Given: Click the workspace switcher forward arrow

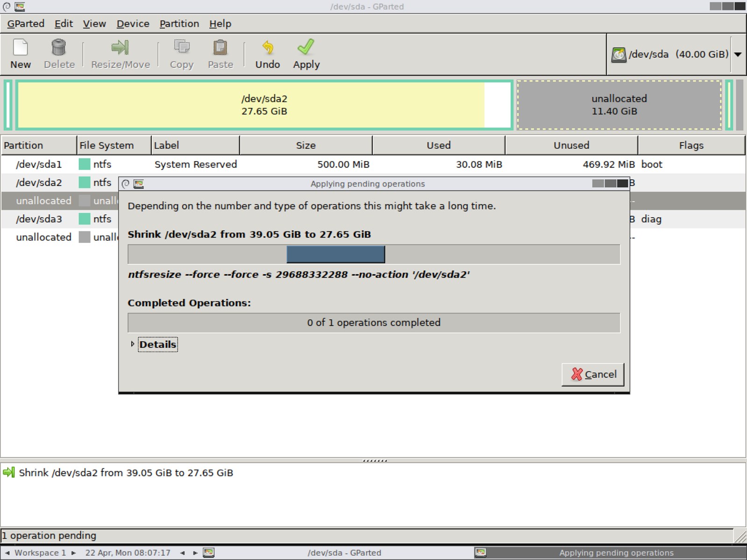Looking at the screenshot, I should [x=75, y=553].
